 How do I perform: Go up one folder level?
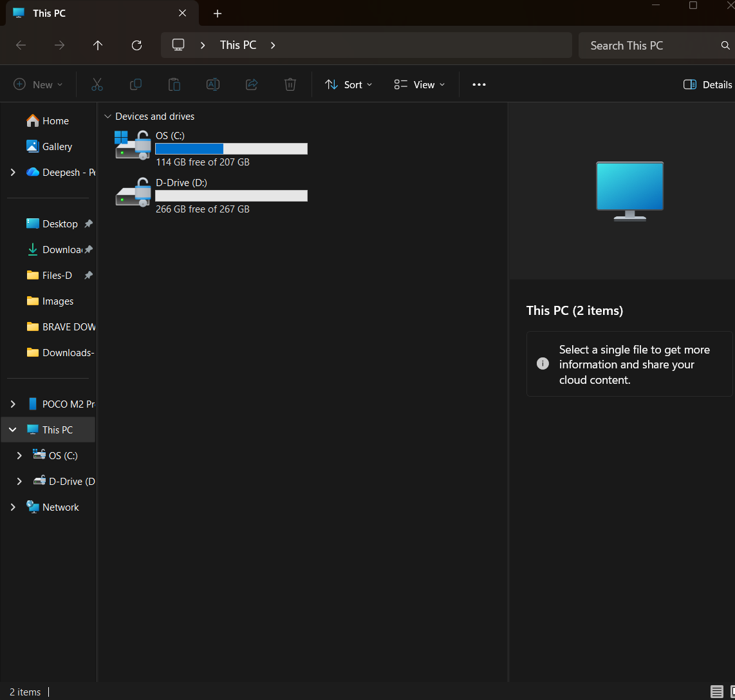tap(97, 45)
